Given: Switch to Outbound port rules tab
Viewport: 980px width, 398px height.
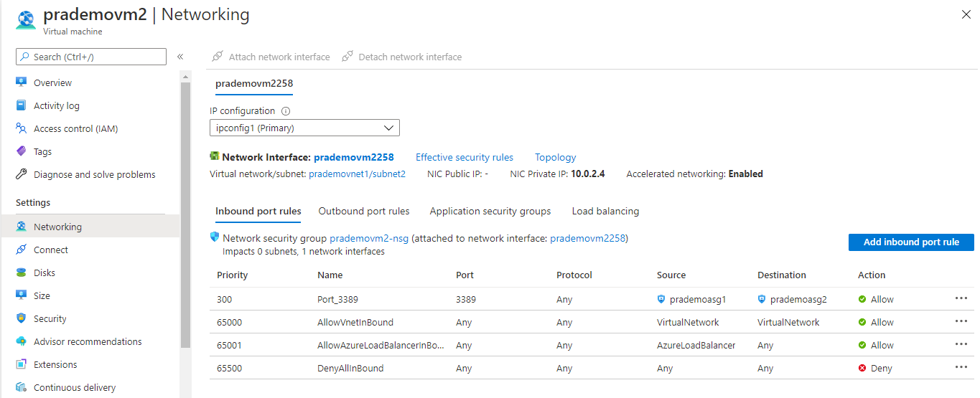Looking at the screenshot, I should click(x=364, y=211).
